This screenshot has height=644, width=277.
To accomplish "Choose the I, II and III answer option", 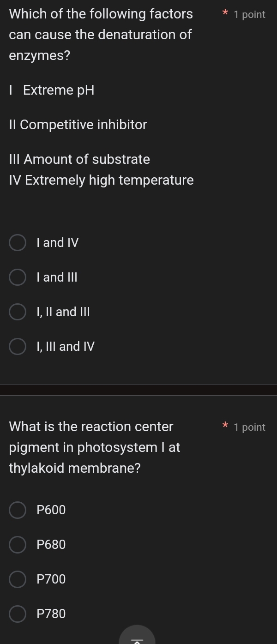I will [17, 312].
